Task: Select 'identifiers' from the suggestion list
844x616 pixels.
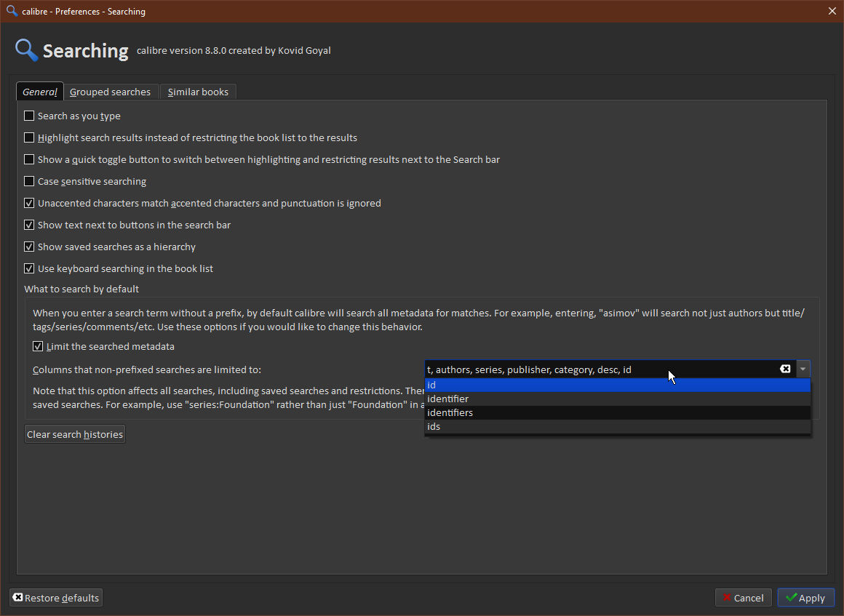Action: coord(618,412)
